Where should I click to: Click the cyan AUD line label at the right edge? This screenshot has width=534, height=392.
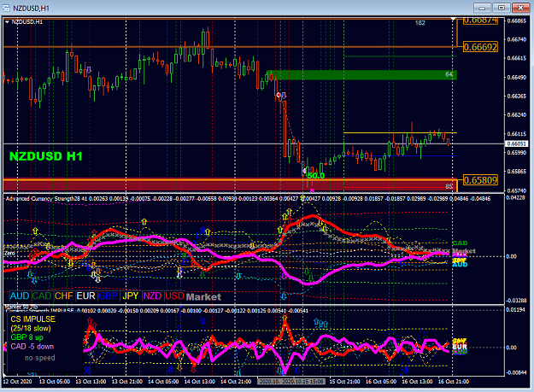coord(460,265)
